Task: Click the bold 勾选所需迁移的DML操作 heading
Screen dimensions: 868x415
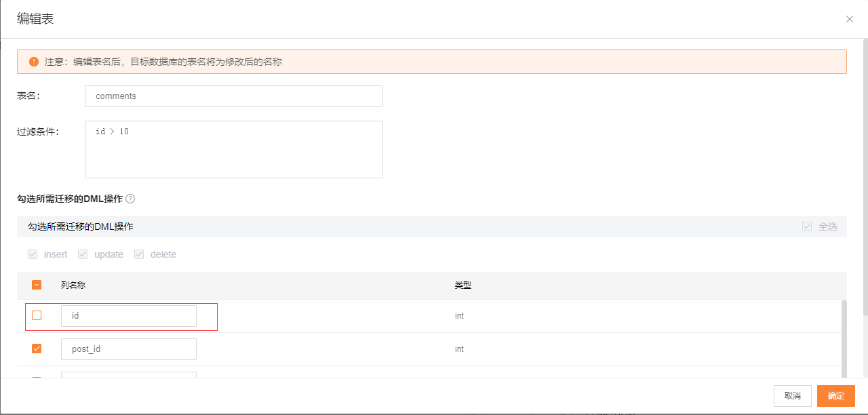Action: tap(70, 199)
